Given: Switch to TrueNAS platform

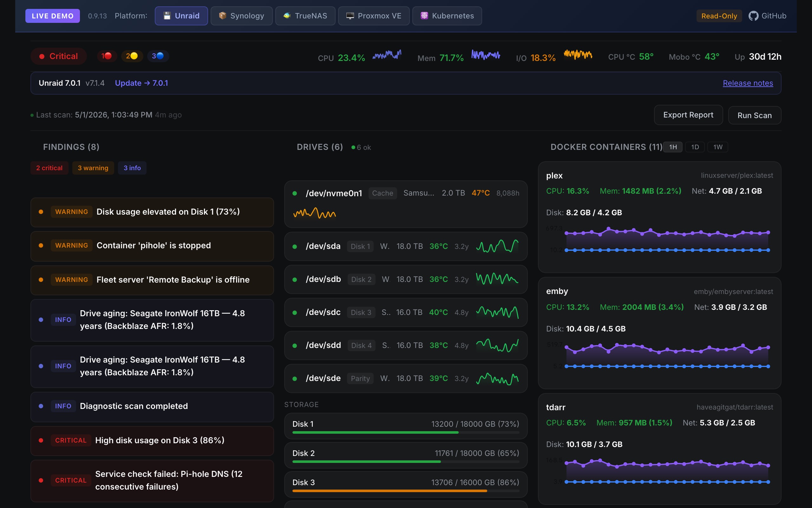Looking at the screenshot, I should [305, 16].
